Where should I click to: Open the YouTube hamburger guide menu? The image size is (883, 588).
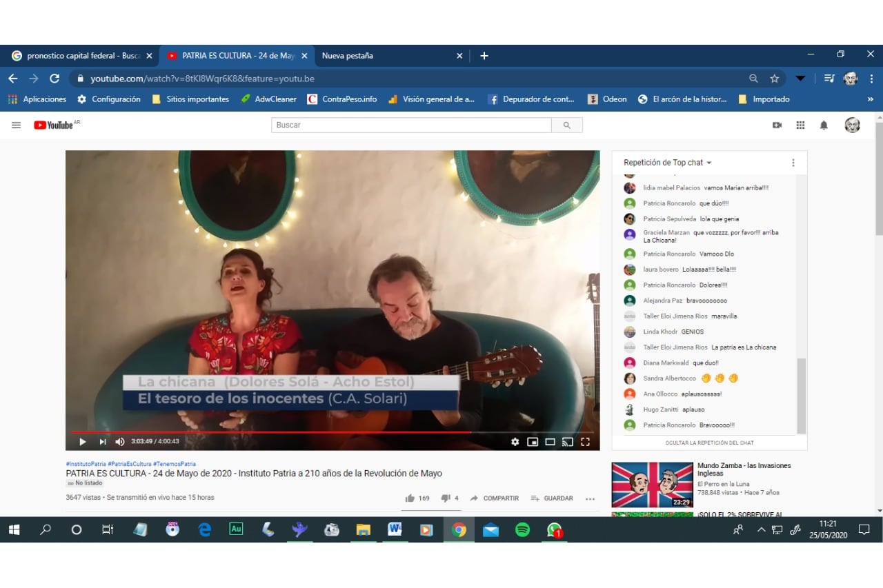coord(17,125)
